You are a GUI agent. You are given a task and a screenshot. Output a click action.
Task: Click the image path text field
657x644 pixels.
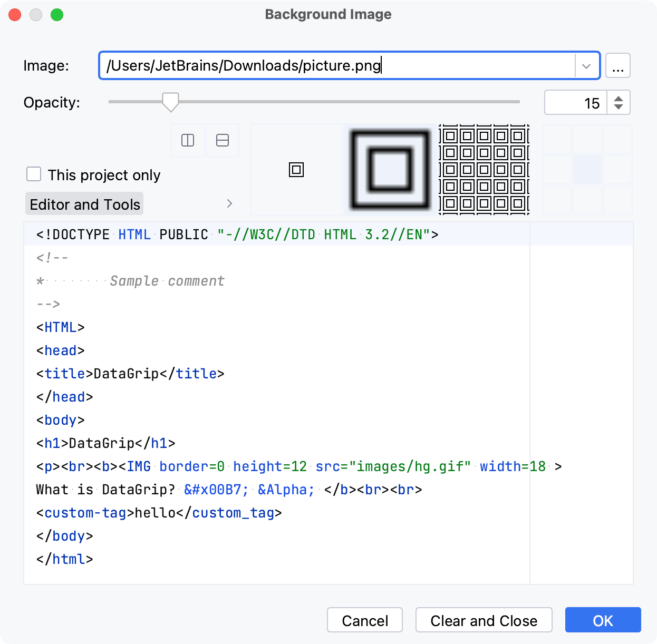(x=337, y=66)
